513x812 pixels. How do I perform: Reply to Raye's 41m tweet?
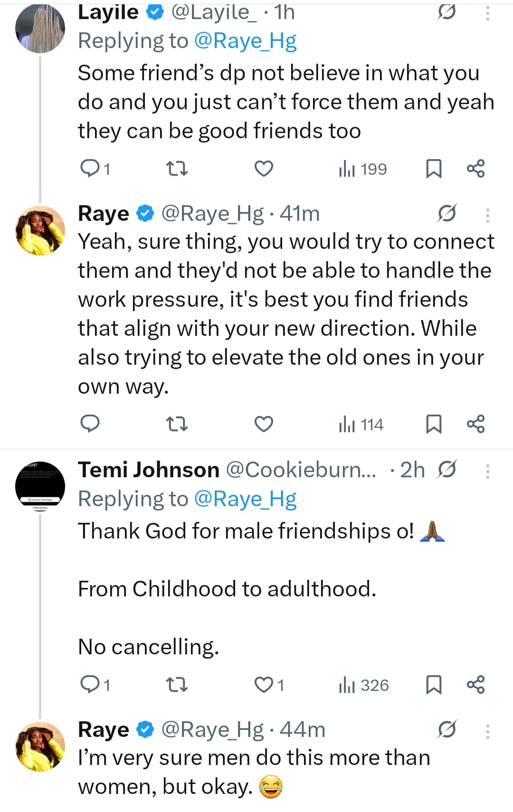pos(90,424)
